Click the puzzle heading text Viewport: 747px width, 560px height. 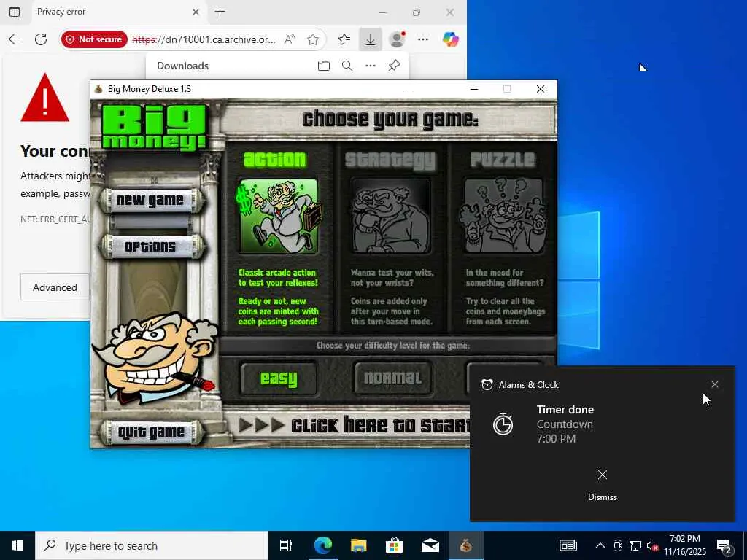503,160
